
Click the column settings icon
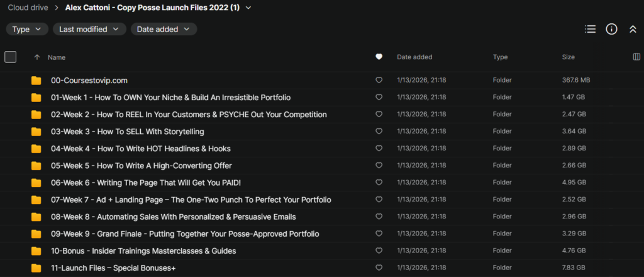pos(636,57)
